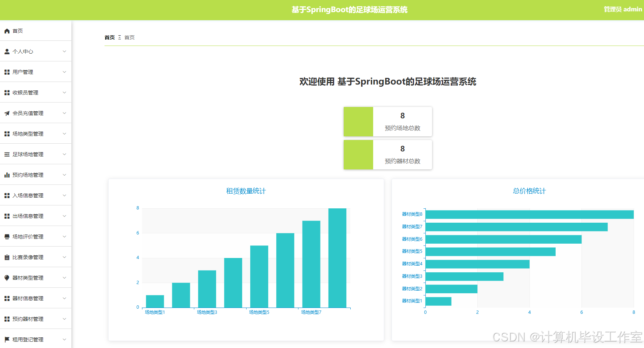Screen dimensions: 644x348
Task: Click the home icon beside 首页
Action: (x=7, y=31)
